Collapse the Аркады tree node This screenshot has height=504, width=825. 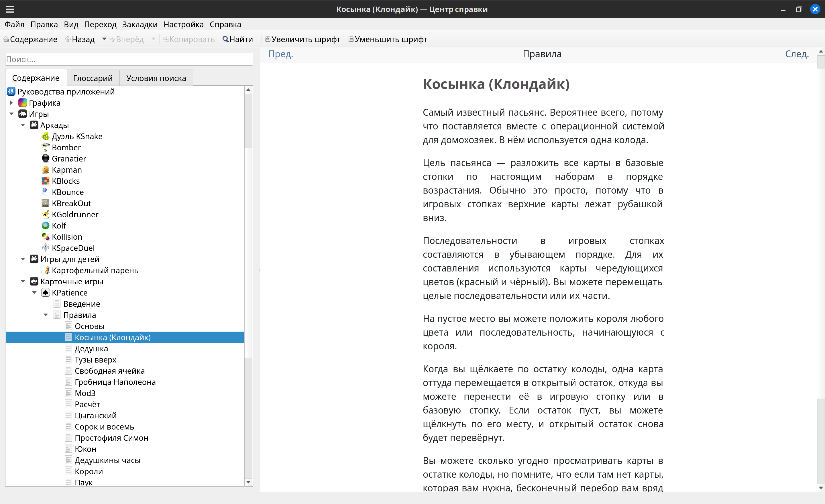(x=23, y=125)
